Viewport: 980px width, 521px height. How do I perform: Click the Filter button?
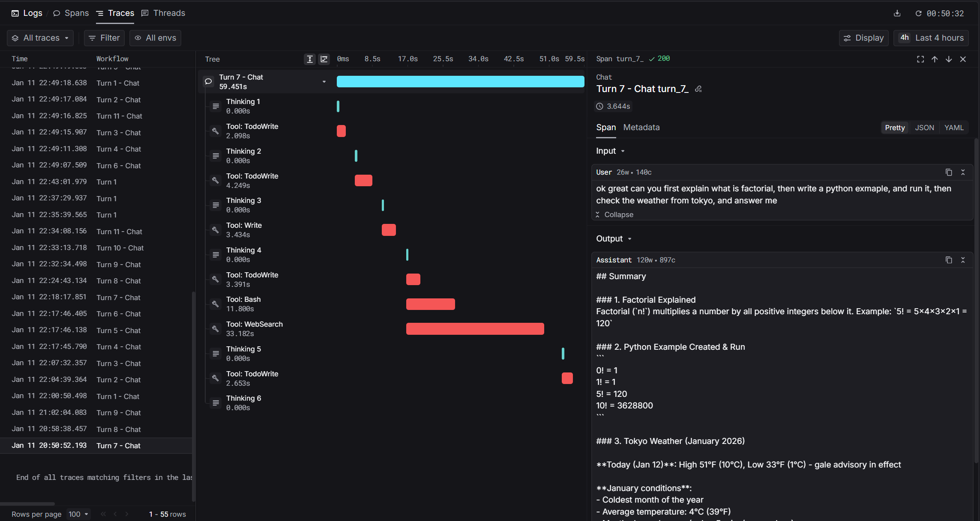tap(104, 38)
